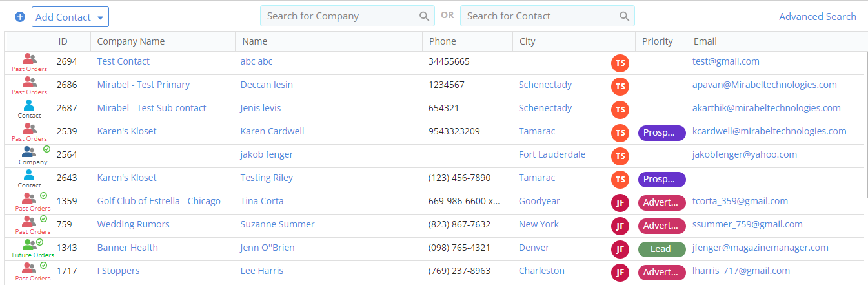Open Golf Club of Estrella - Chicago company link
868x285 pixels.
point(159,201)
